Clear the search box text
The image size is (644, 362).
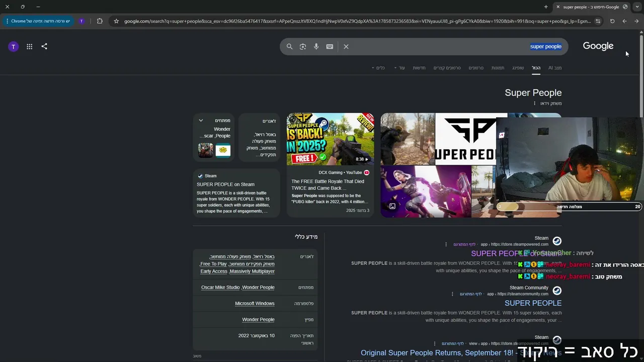point(346,46)
